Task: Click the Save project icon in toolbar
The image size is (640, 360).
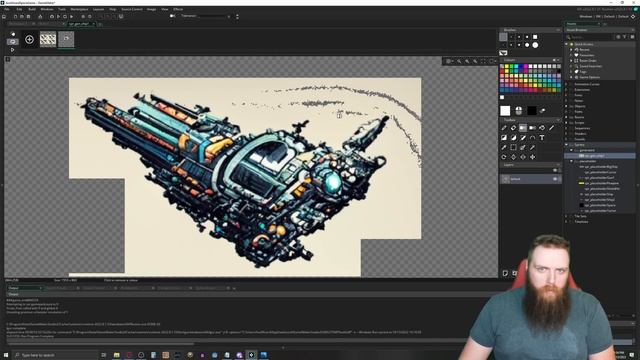Action: point(28,17)
